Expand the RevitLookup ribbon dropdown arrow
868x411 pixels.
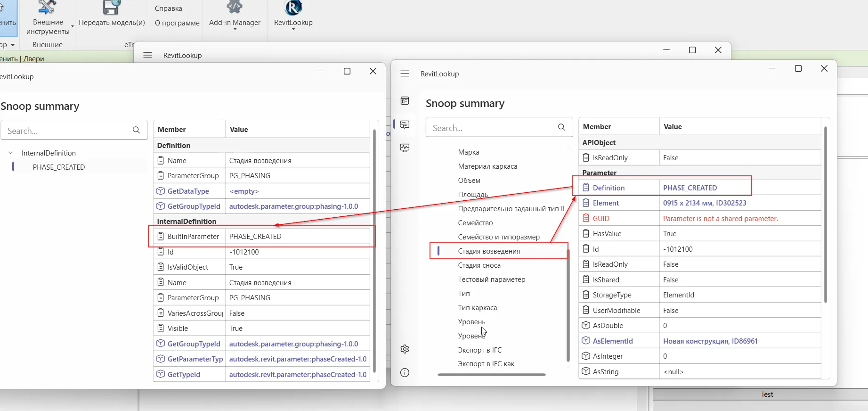point(293,30)
